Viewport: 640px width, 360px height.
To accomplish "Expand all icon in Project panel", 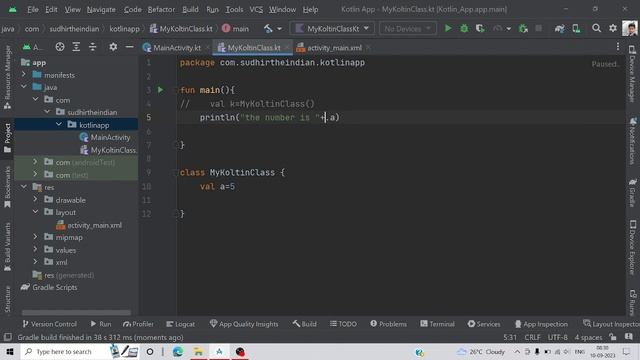I will pyautogui.click(x=76, y=47).
